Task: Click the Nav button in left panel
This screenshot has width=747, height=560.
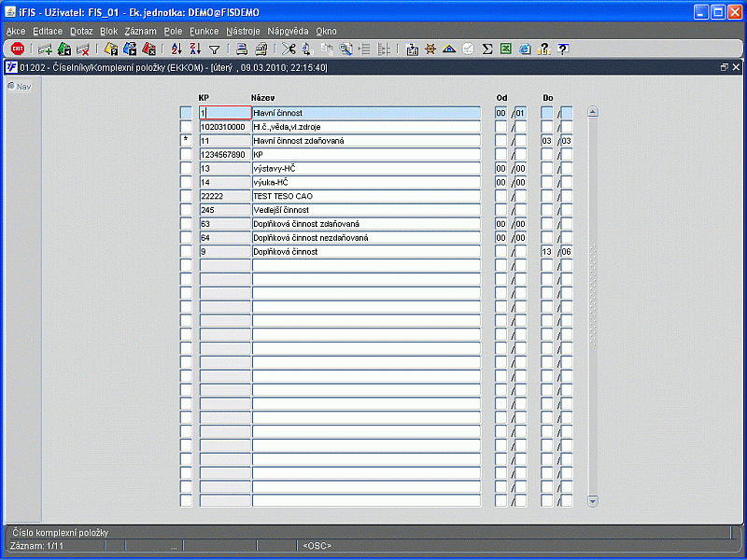Action: coord(19,87)
